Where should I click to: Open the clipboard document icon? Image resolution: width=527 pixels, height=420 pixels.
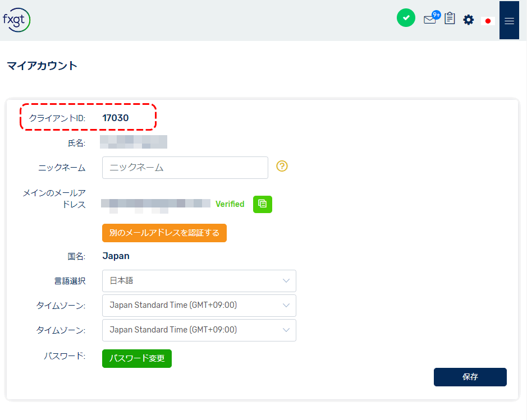click(450, 18)
